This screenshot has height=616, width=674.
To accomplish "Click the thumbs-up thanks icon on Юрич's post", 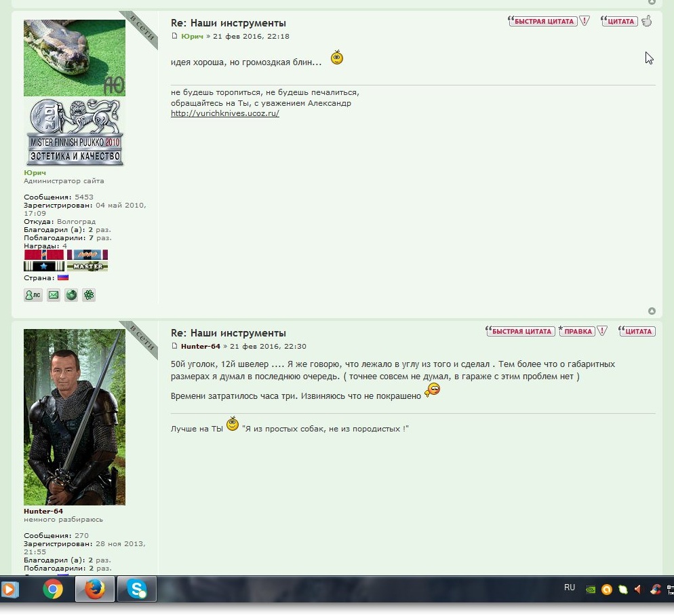I will (x=647, y=20).
